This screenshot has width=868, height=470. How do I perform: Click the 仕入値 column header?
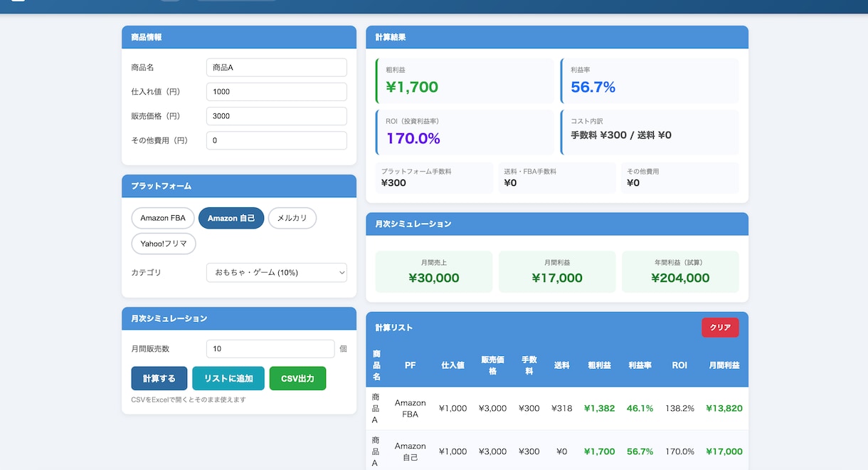click(x=452, y=365)
